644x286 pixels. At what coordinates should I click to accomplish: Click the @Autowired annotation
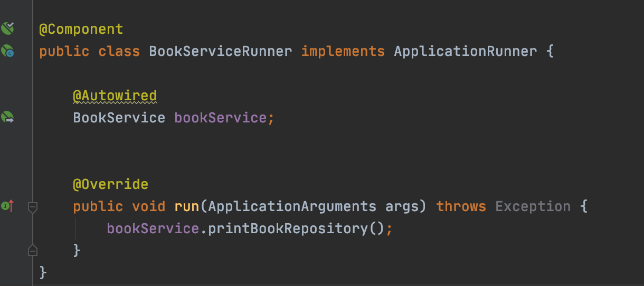pyautogui.click(x=115, y=96)
